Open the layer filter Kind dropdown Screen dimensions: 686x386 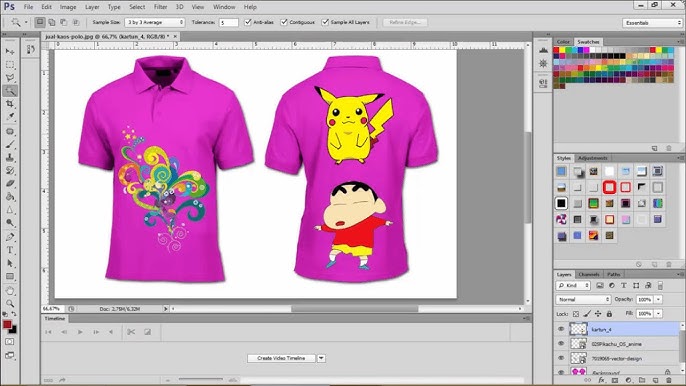tap(573, 285)
